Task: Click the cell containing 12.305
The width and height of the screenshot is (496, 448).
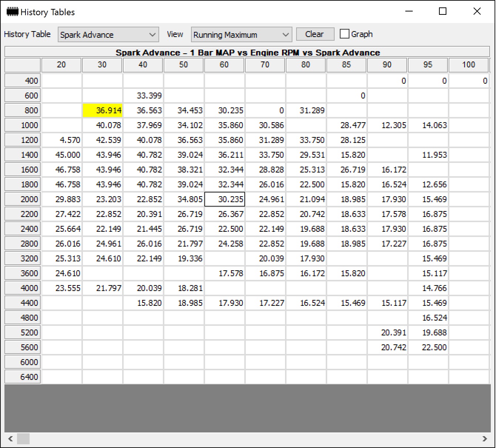Action: pos(388,125)
